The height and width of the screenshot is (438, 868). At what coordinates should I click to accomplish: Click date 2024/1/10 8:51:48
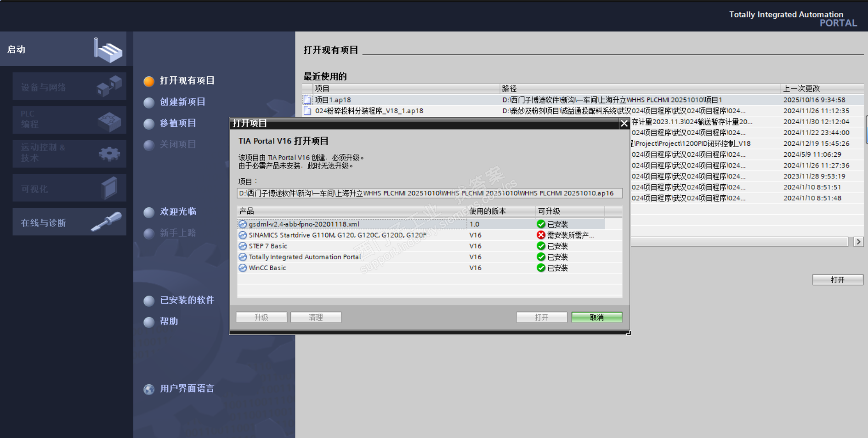point(812,198)
